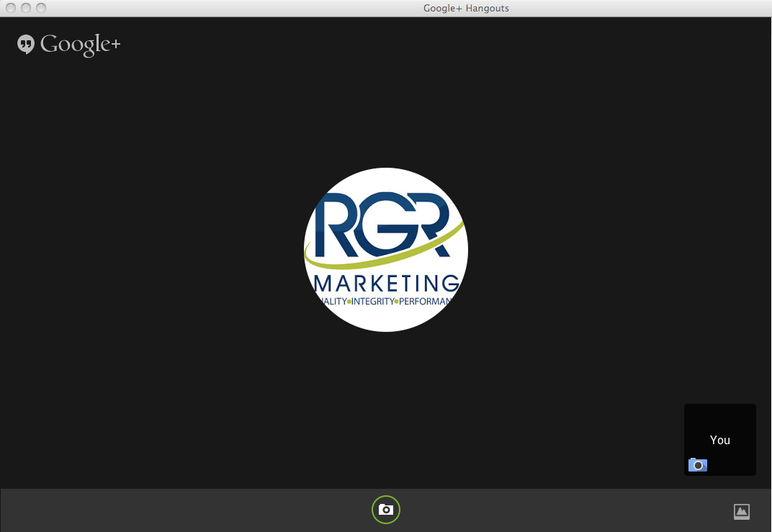Click the Google+ Hangouts logo
Image resolution: width=772 pixels, height=532 pixels.
[69, 45]
